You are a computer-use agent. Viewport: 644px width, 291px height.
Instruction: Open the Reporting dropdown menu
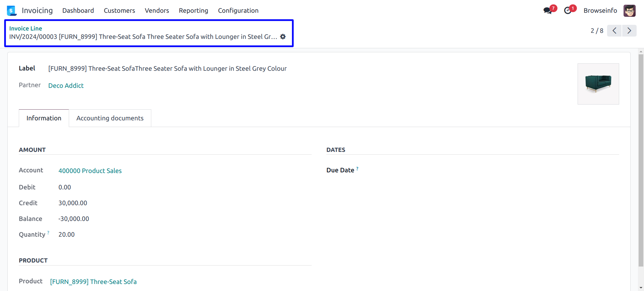(194, 11)
